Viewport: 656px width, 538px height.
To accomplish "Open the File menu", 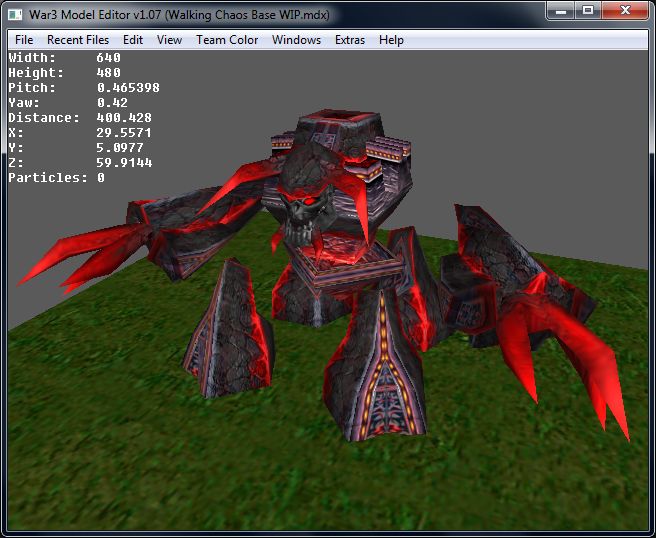I will coord(24,40).
